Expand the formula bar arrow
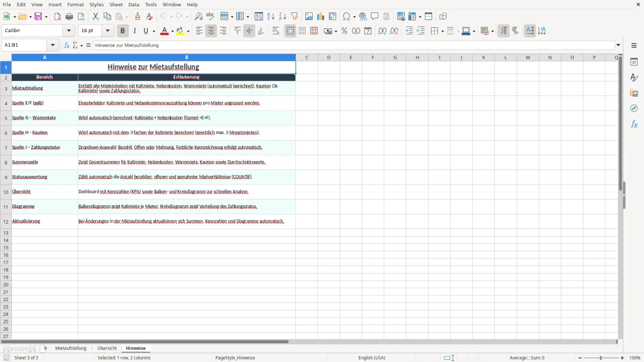Image resolution: width=644 pixels, height=362 pixels. pos(618,46)
